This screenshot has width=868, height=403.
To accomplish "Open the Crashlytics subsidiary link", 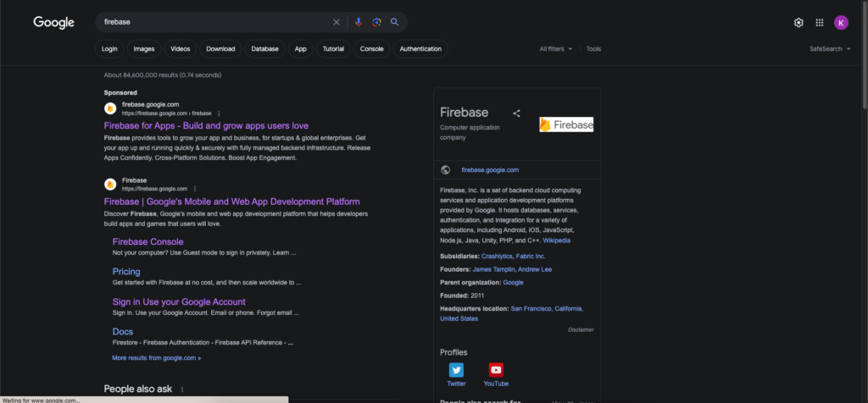I will point(497,256).
